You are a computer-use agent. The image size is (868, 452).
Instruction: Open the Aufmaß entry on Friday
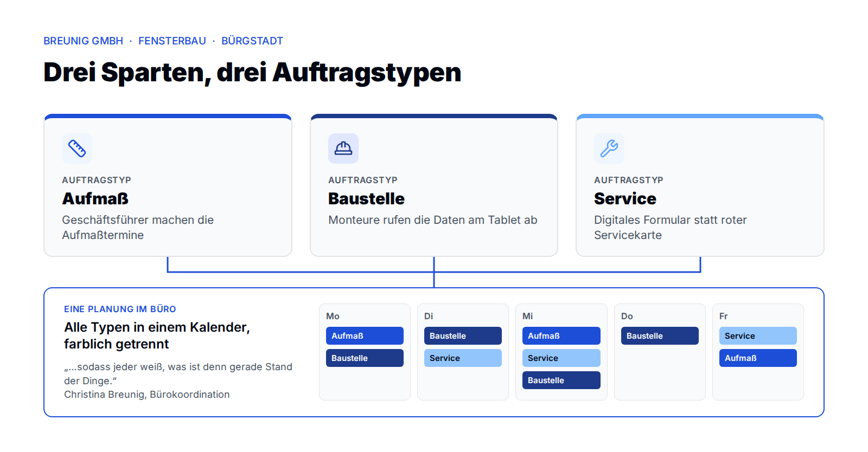(x=758, y=358)
